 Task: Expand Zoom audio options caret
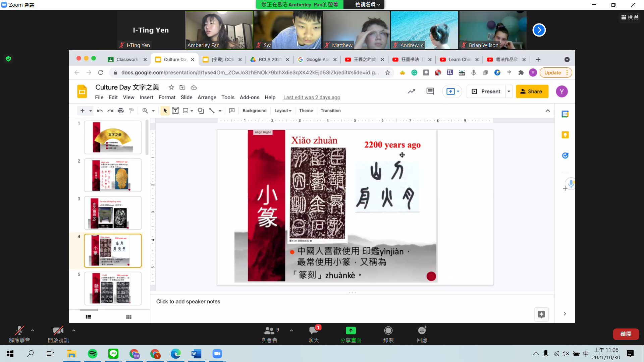point(33,330)
